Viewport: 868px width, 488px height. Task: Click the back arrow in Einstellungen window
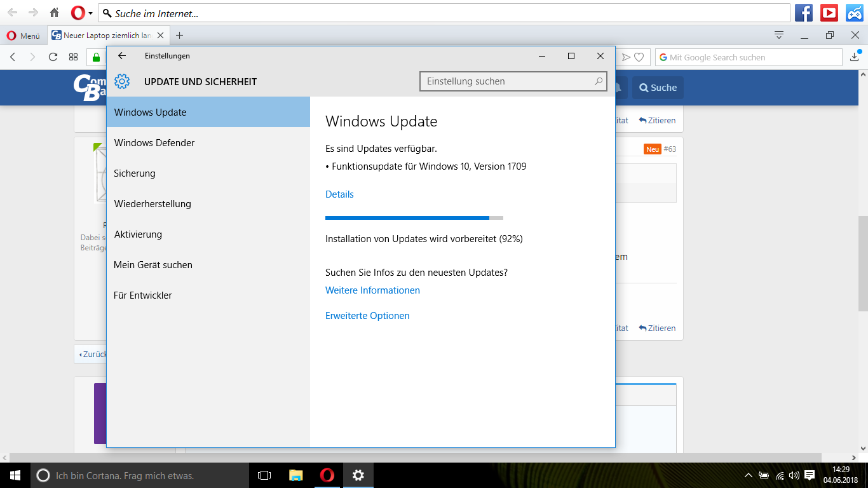pos(122,56)
